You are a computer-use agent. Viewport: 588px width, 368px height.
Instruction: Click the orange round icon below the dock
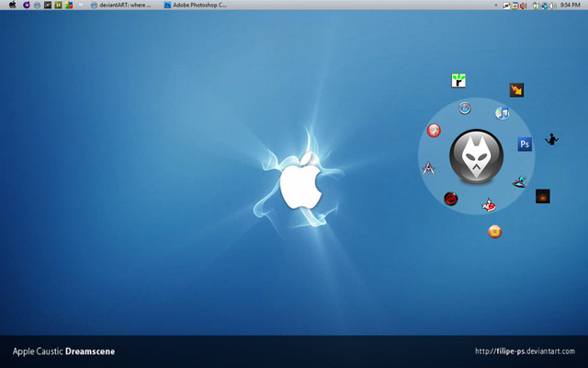[494, 232]
